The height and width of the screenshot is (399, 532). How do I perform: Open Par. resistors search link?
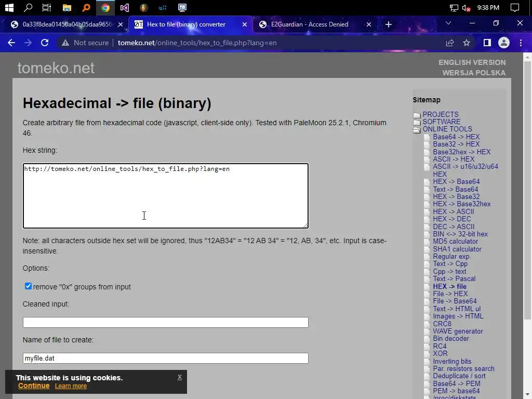463,368
